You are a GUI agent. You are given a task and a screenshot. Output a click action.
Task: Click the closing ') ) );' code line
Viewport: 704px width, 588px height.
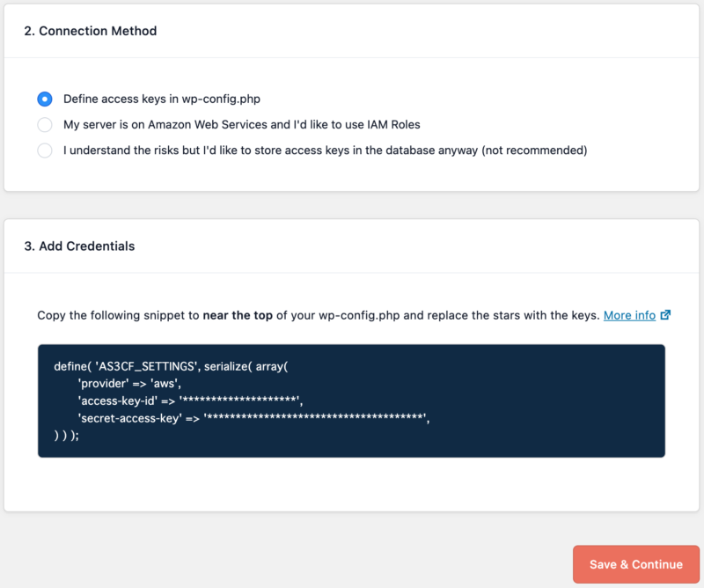click(x=67, y=435)
